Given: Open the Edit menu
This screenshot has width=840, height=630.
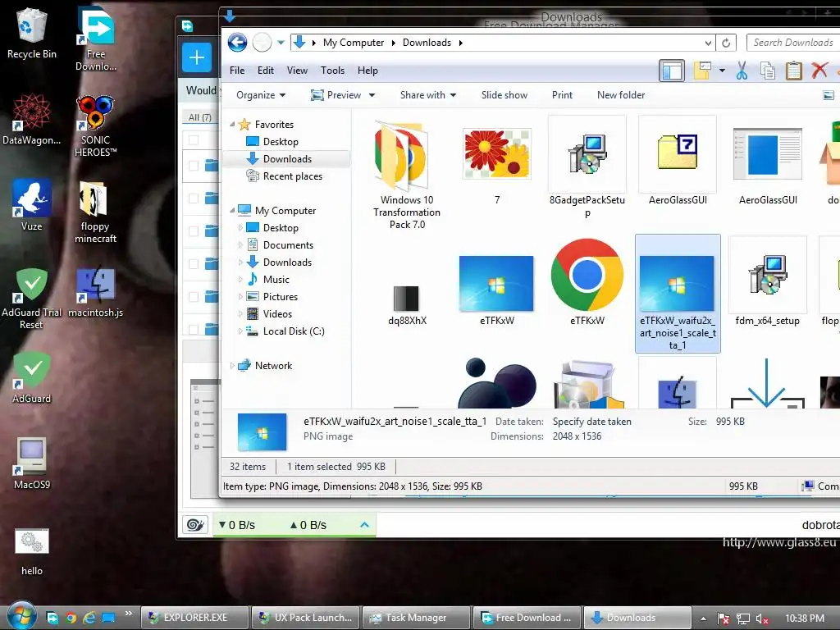Looking at the screenshot, I should (x=265, y=71).
